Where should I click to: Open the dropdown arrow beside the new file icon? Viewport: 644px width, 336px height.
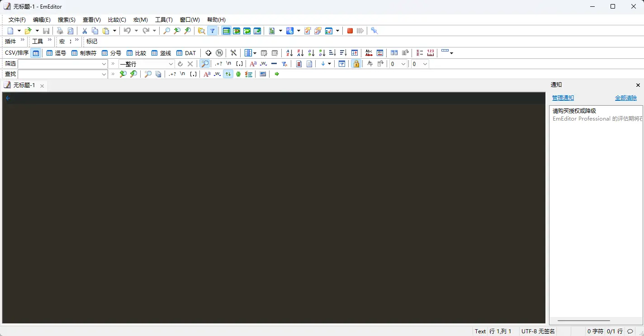point(19,31)
